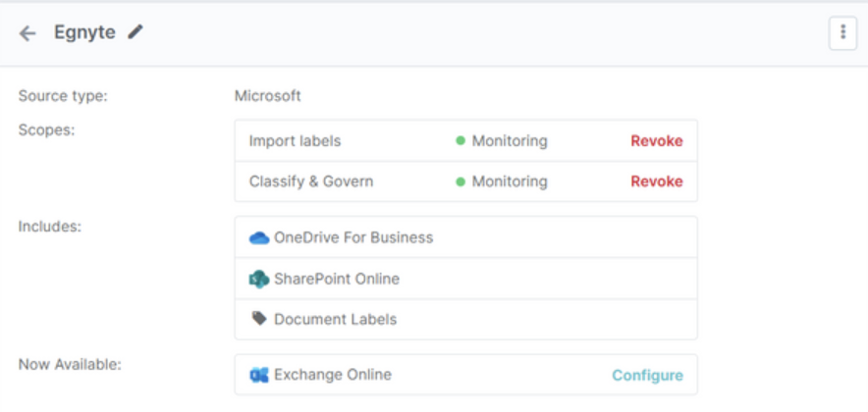The width and height of the screenshot is (868, 412).
Task: Revoke the Import labels scope
Action: (x=656, y=141)
